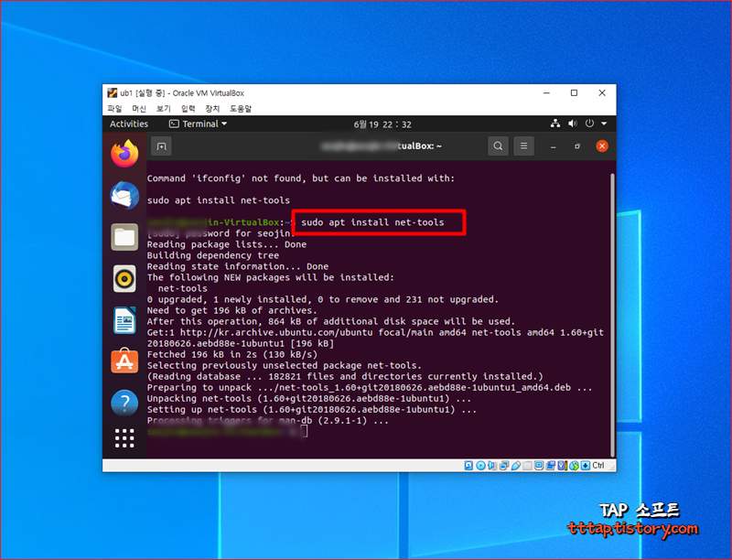732x560 pixels.
Task: Open Ubuntu Software from the dock
Action: 124,361
